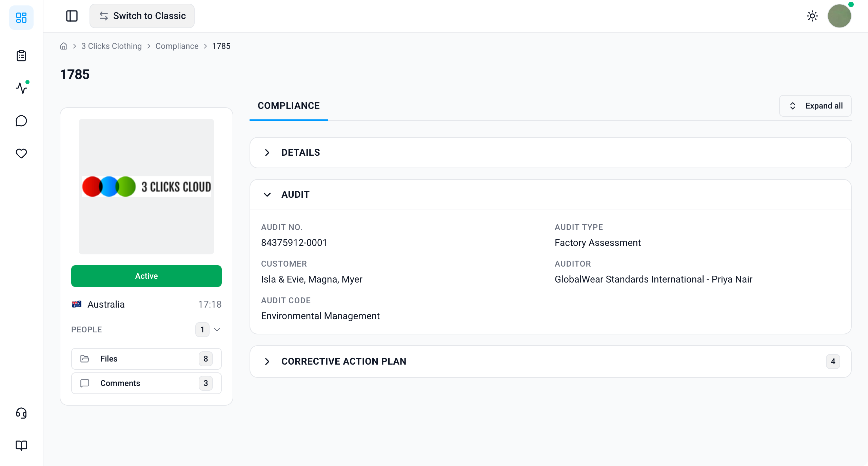
Task: Select customer value Isla & Evie, Magna, Myer
Action: (x=312, y=279)
